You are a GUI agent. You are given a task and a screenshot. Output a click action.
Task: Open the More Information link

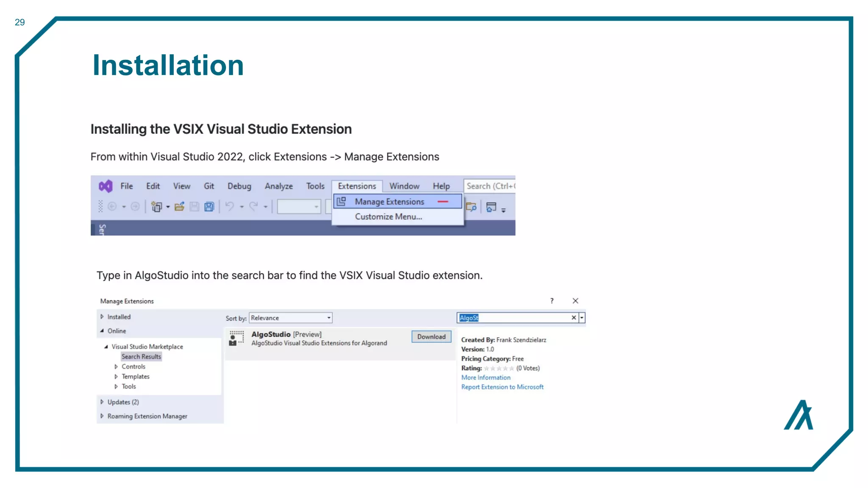coord(486,377)
